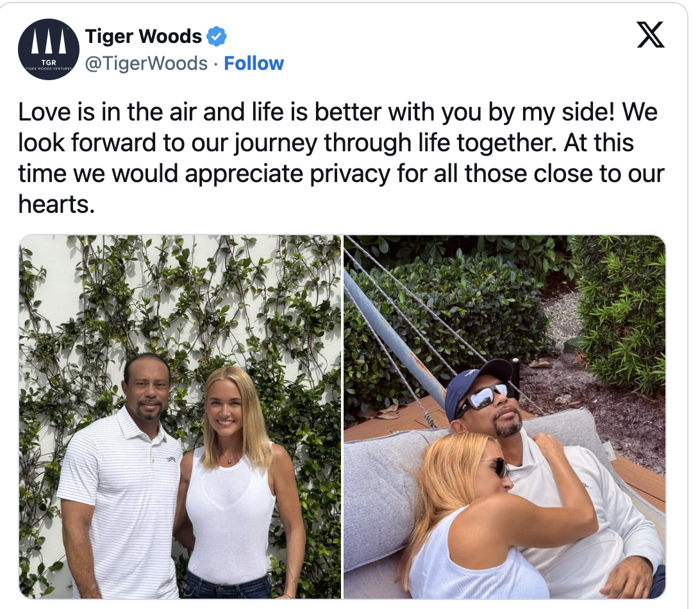Click the verified badge beside Tiger Woods
This screenshot has height=609, width=700.
(x=216, y=36)
